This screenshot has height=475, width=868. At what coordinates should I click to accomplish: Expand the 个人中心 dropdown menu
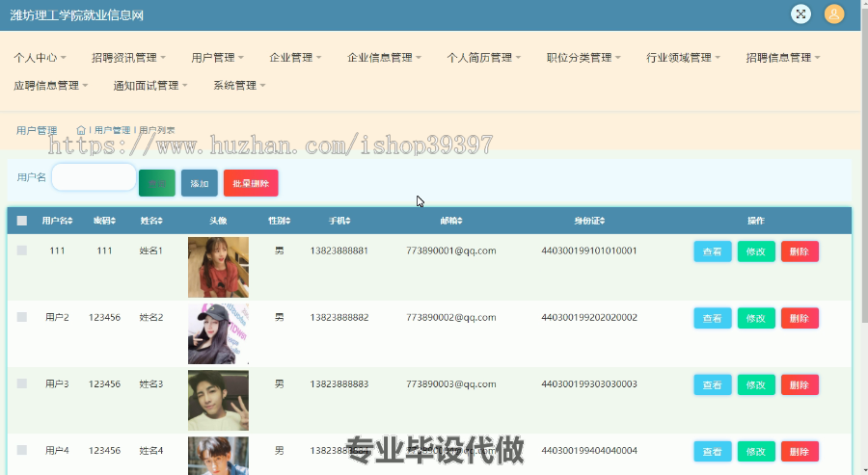tap(40, 58)
